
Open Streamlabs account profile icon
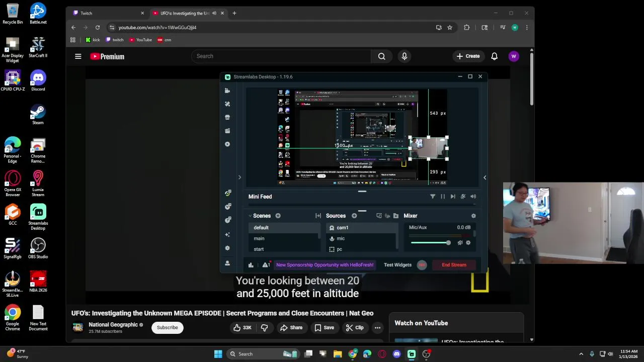point(227,263)
